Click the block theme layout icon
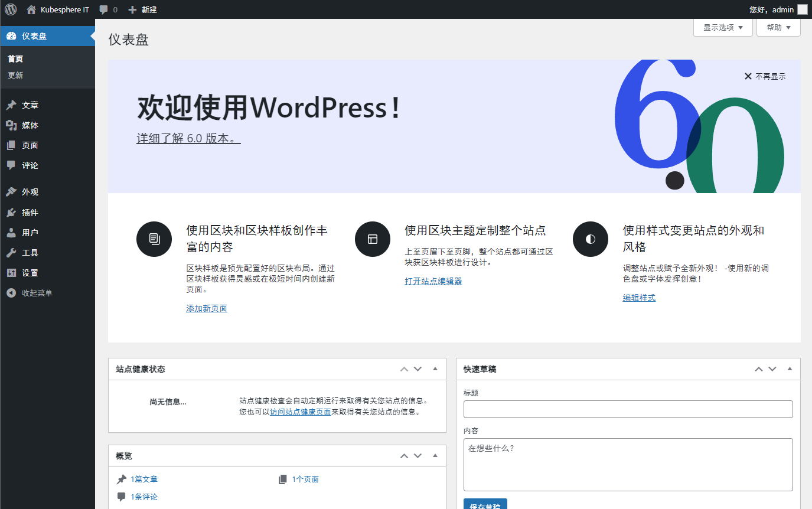Image resolution: width=812 pixels, height=509 pixels. click(x=373, y=239)
